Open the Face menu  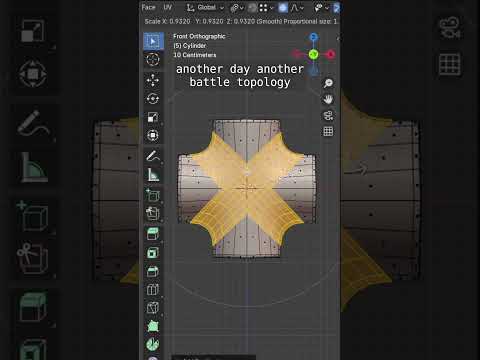click(x=148, y=7)
